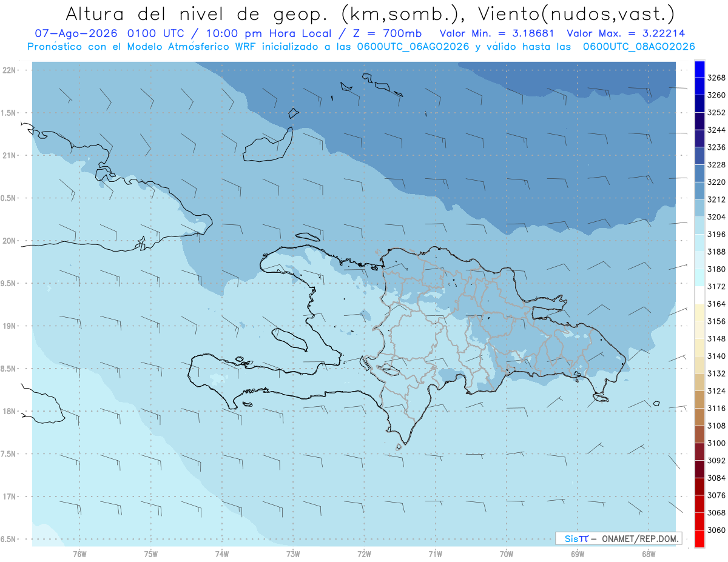
Task: Click the 69W longitude label
Action: click(x=578, y=554)
